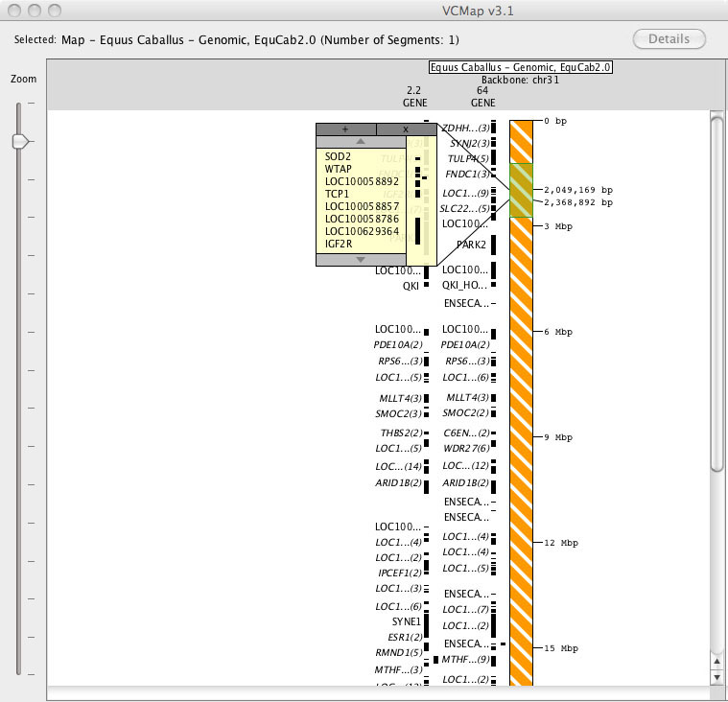Click PDE10A(2) in the 2.2 column
The height and width of the screenshot is (702, 728).
click(x=398, y=345)
